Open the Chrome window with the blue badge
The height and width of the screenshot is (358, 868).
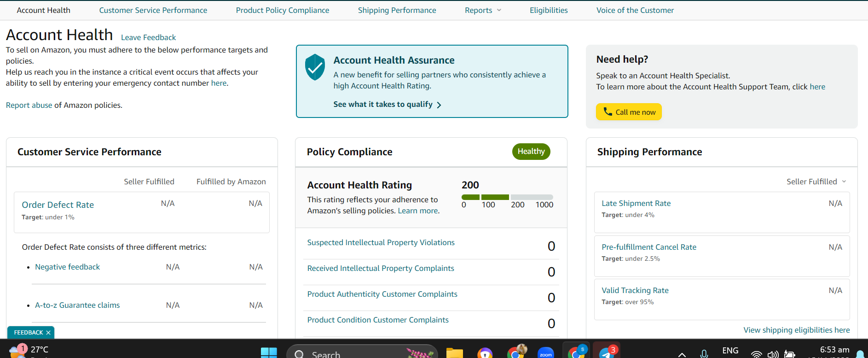coord(577,352)
